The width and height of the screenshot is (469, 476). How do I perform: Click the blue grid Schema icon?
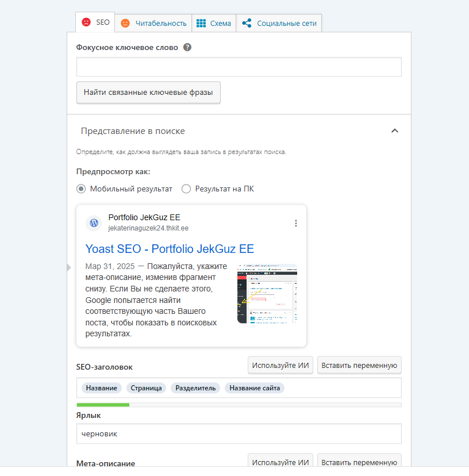201,24
